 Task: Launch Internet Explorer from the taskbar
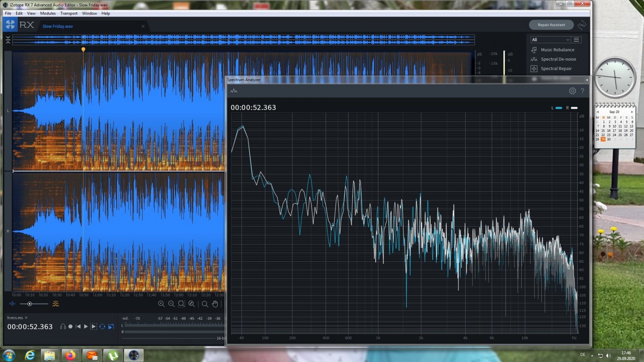click(29, 355)
